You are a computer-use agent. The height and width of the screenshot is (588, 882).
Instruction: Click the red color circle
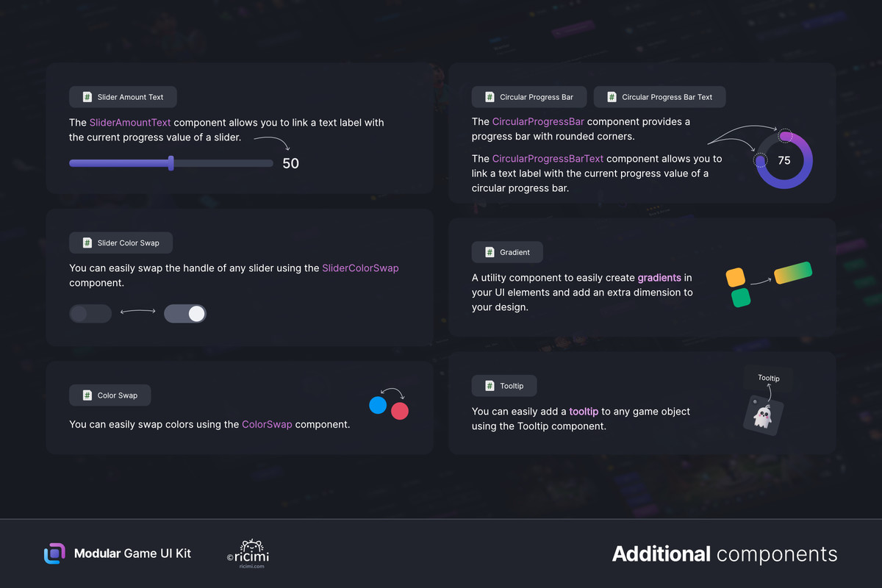click(x=399, y=411)
